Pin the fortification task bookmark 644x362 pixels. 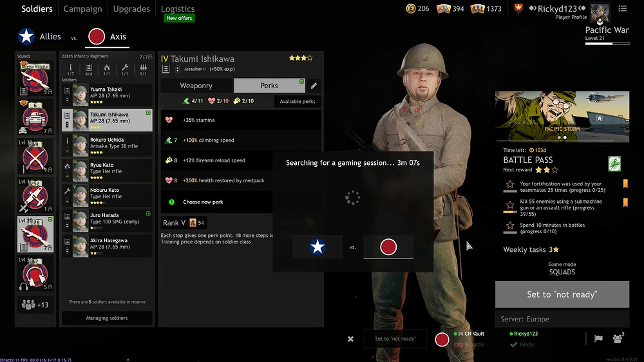(x=625, y=184)
